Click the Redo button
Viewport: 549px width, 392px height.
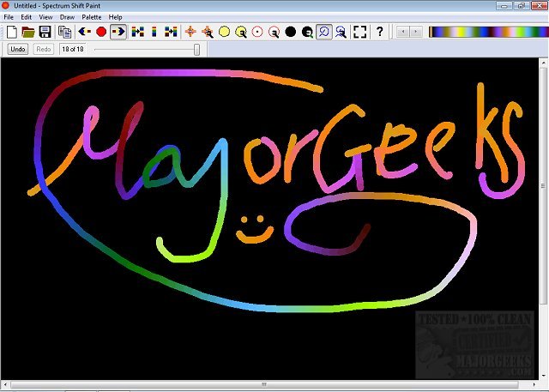pos(44,49)
